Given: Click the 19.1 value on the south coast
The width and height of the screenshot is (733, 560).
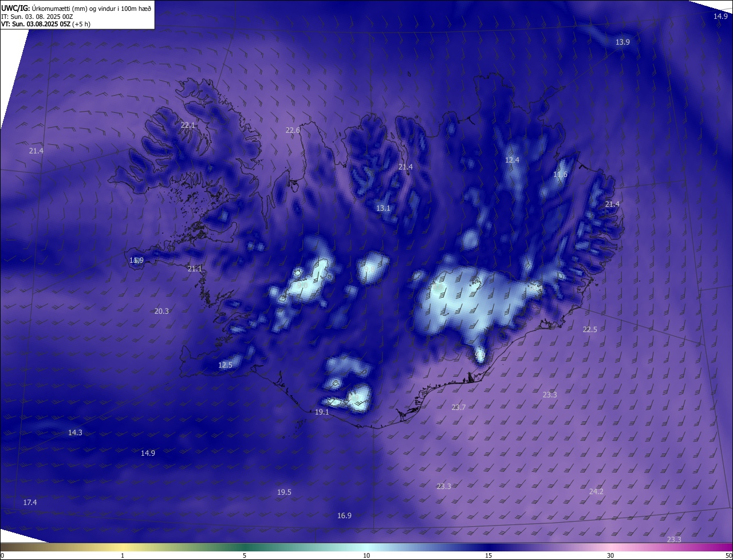Looking at the screenshot, I should 322,412.
